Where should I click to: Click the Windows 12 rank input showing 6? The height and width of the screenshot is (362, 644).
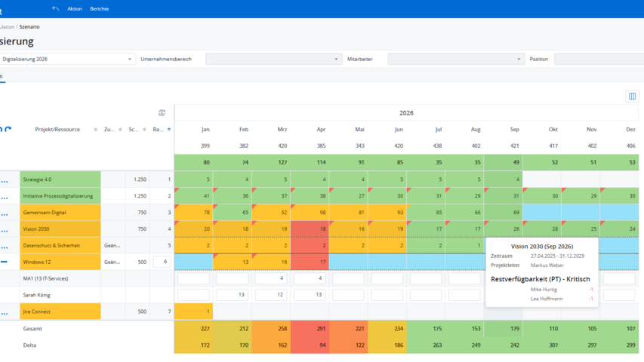[161, 262]
